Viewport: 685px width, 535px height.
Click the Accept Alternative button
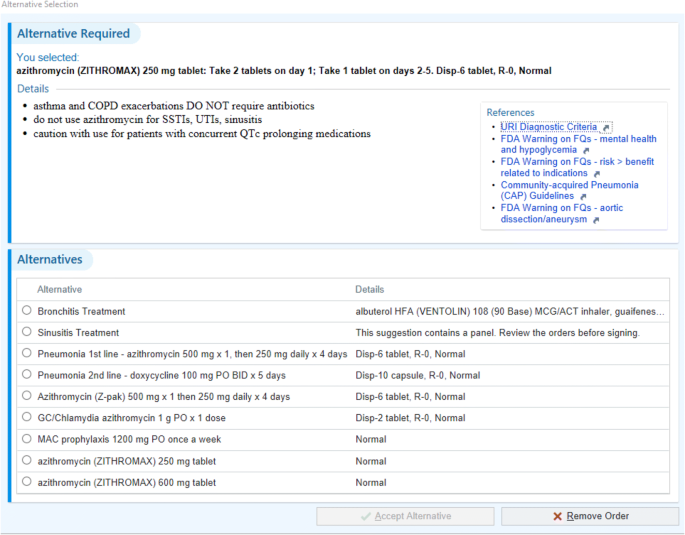(x=405, y=516)
